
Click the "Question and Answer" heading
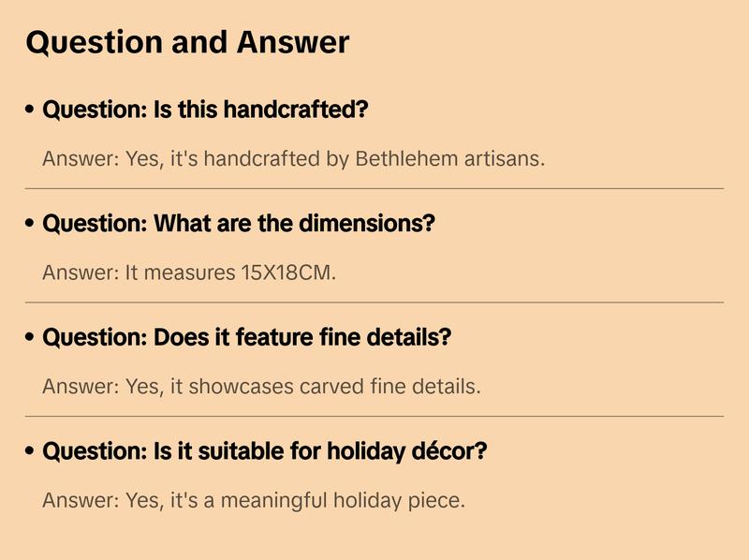(187, 42)
